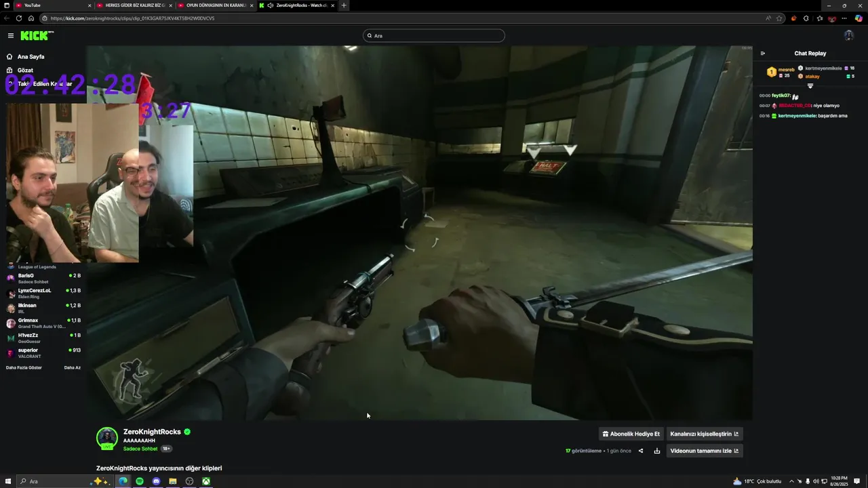Open Grimnax channel in sidebar
868x488 pixels.
(43, 323)
